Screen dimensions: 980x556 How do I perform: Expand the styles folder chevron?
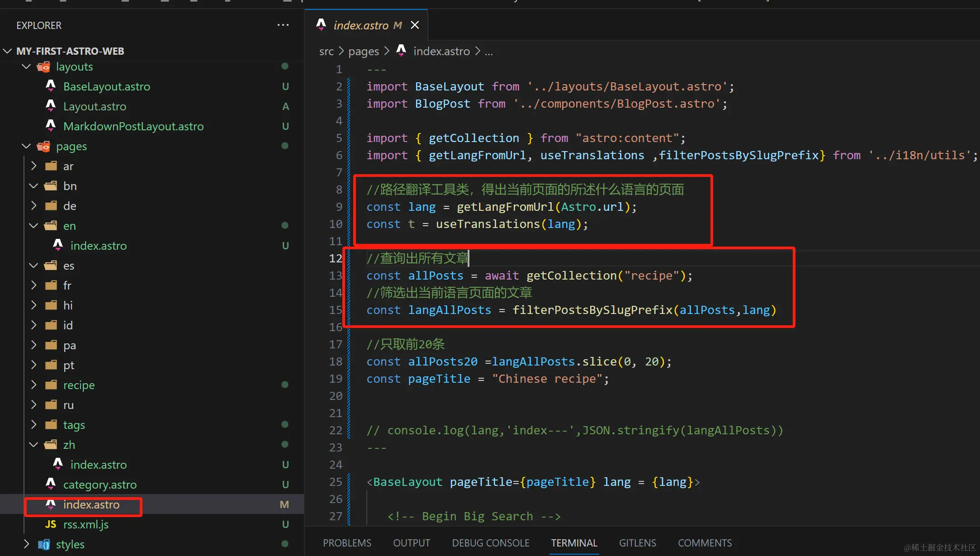(x=26, y=544)
